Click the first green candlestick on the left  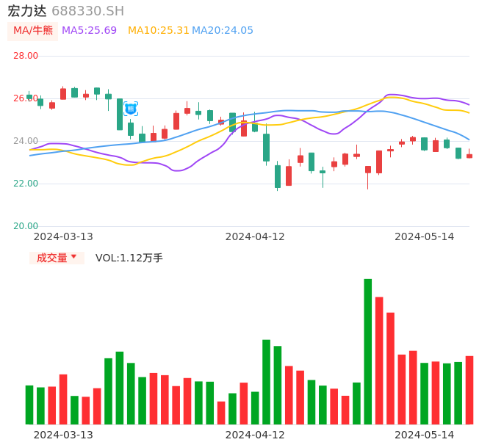click(x=29, y=96)
